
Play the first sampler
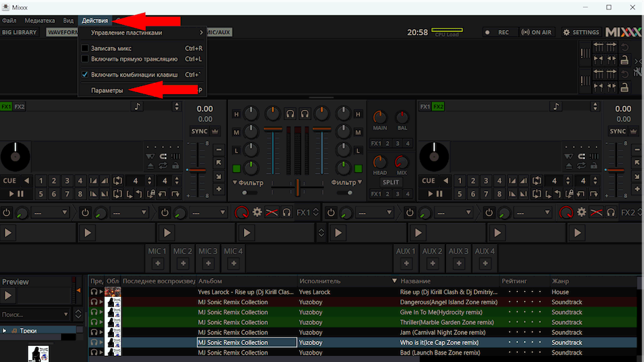coord(8,233)
